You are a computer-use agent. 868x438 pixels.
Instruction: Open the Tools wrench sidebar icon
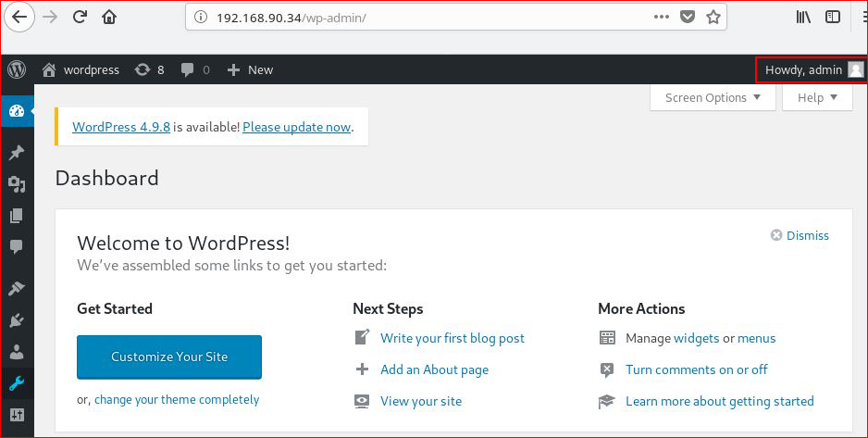click(x=17, y=383)
